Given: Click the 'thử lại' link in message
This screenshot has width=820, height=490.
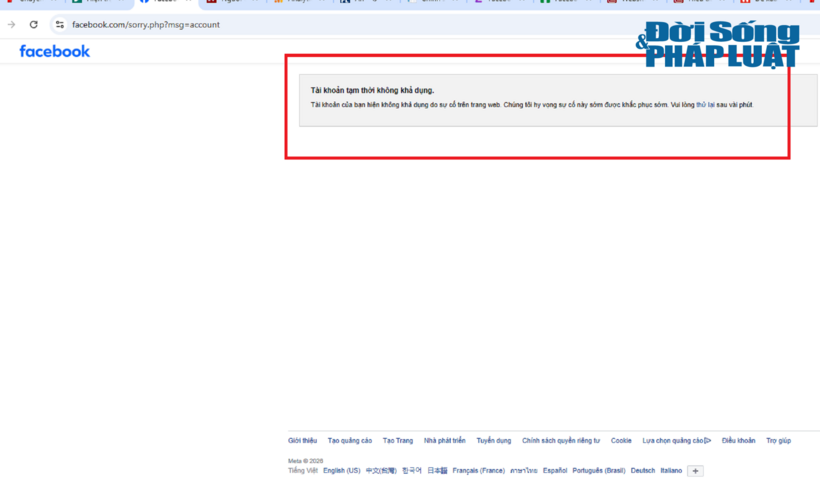Looking at the screenshot, I should (x=705, y=105).
